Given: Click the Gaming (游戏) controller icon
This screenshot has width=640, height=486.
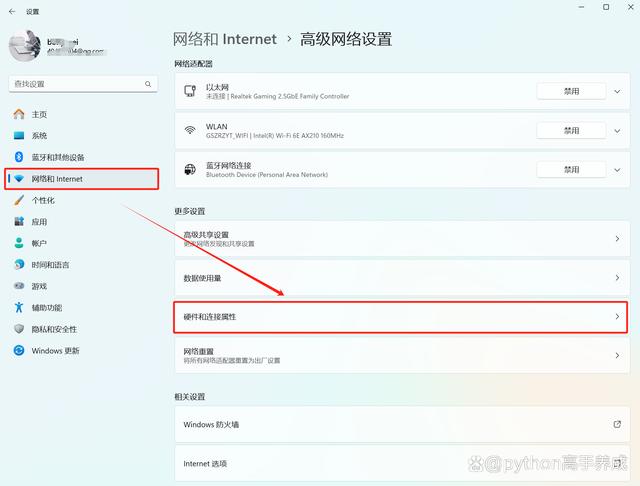Looking at the screenshot, I should tap(19, 286).
